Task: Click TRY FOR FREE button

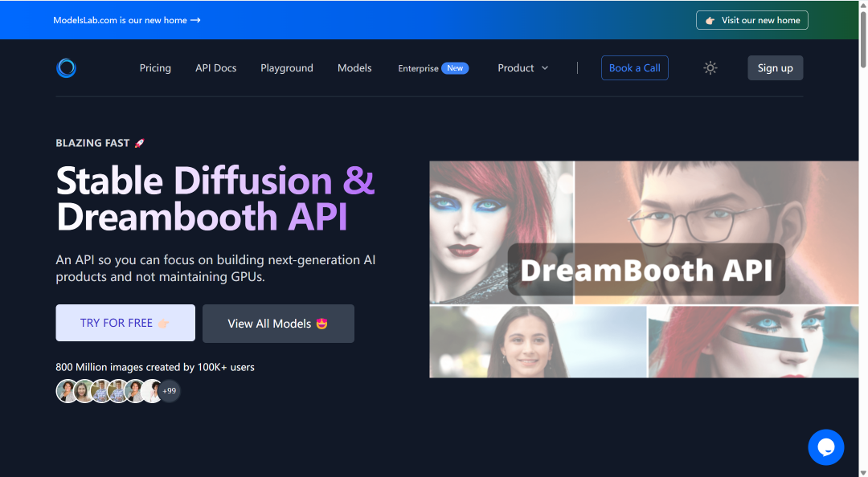Action: point(125,323)
